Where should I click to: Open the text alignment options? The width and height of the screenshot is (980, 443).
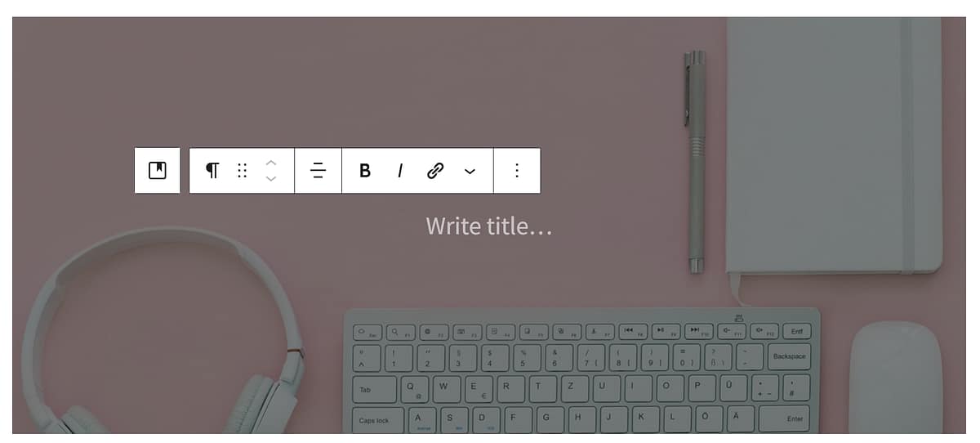pyautogui.click(x=318, y=170)
